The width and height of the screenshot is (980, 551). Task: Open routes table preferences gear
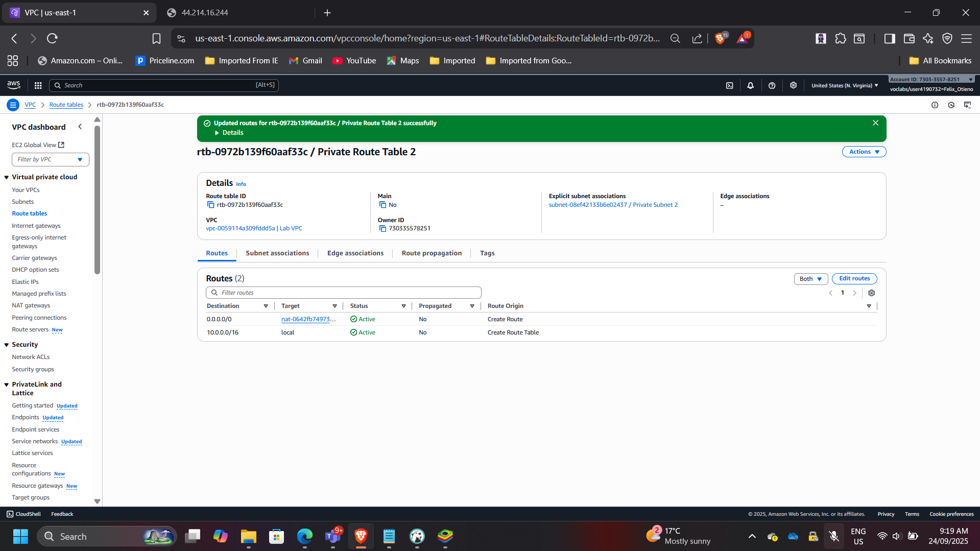[x=871, y=293]
